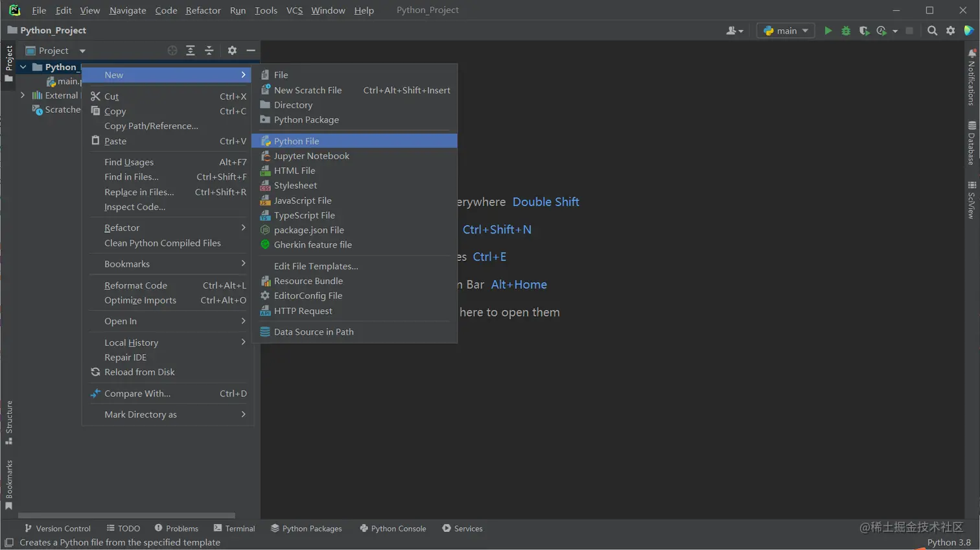Open the Project view dropdown arrow
980x550 pixels.
tap(82, 51)
